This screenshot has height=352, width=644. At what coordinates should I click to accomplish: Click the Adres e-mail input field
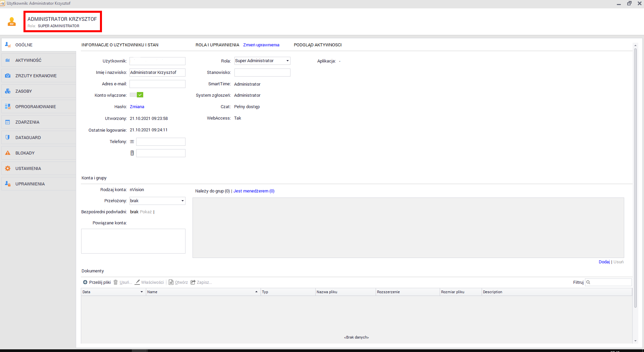click(x=157, y=84)
